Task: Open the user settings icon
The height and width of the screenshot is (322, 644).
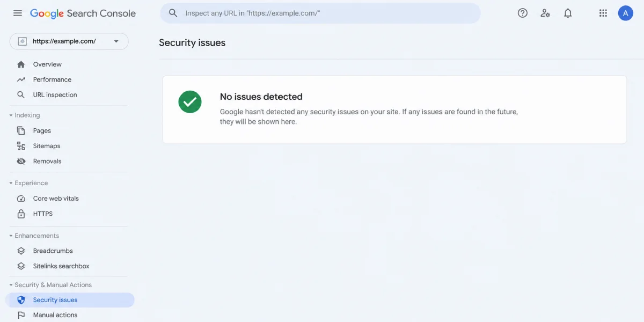Action: [x=545, y=13]
